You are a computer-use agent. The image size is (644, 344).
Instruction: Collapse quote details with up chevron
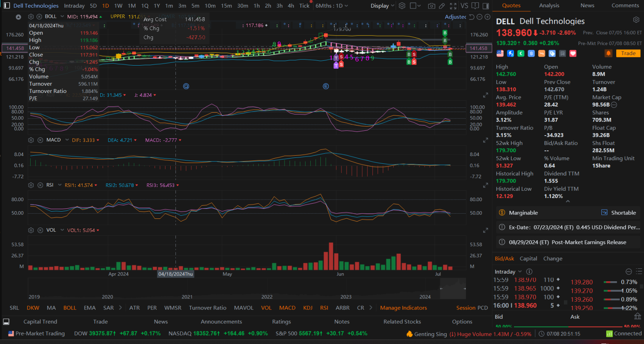coord(568,201)
